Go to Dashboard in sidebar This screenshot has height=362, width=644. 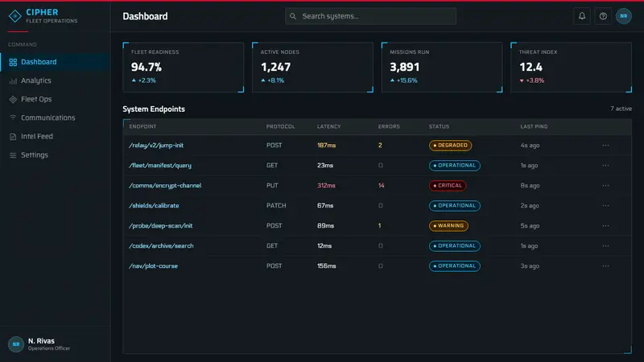click(55, 62)
